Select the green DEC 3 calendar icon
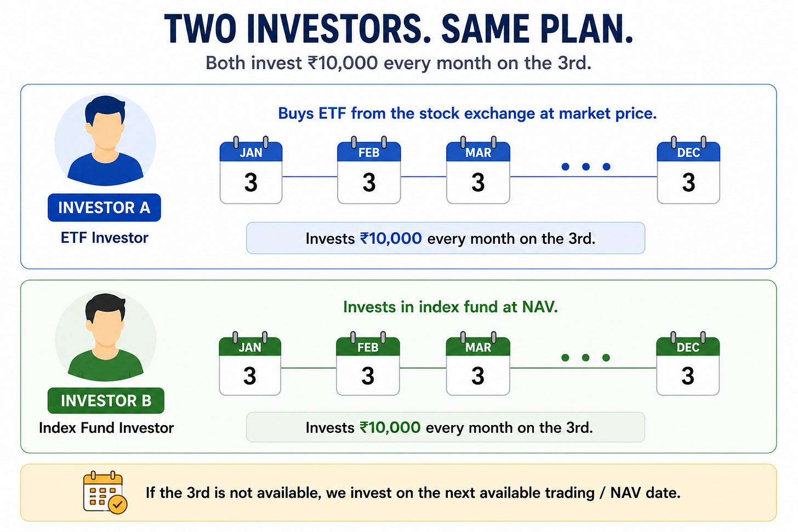Screen dimensions: 798x532 (x=688, y=364)
